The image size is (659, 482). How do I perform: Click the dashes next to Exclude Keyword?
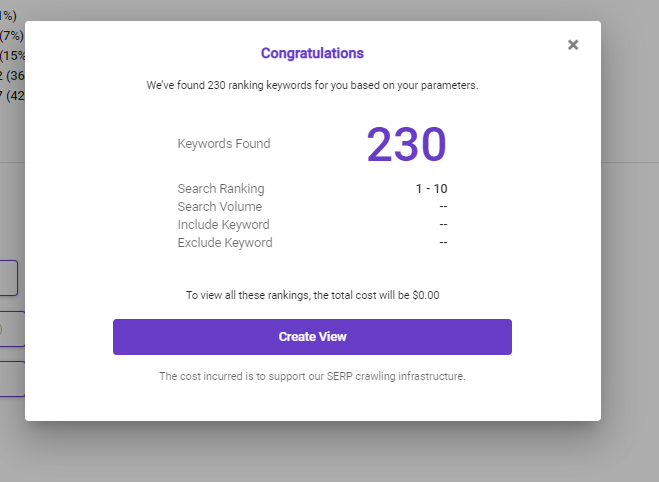pos(443,242)
